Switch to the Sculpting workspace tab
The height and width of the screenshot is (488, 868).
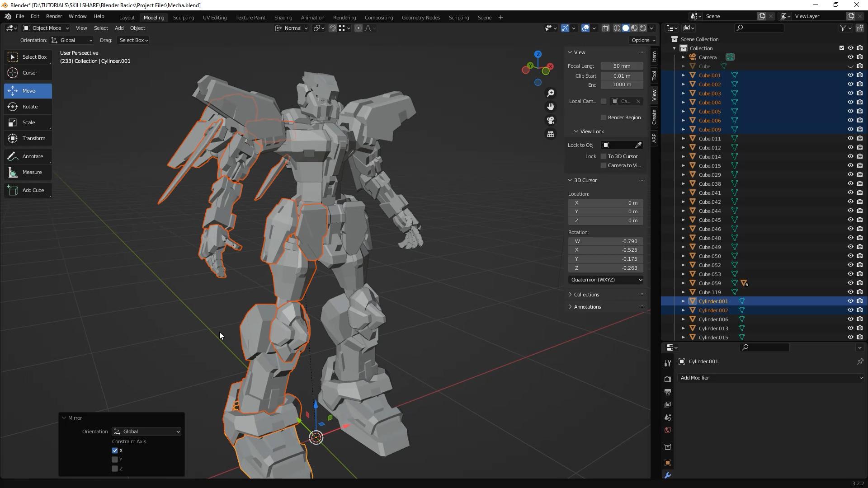[184, 18]
